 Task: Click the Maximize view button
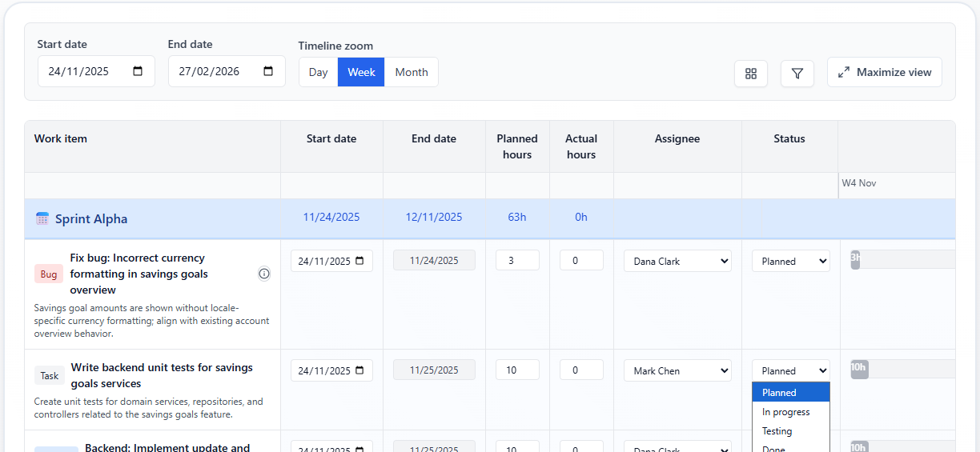(x=884, y=72)
